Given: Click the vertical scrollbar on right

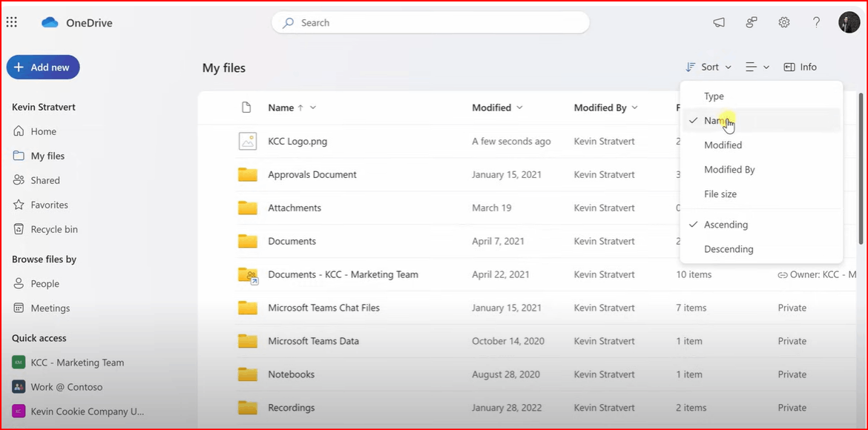Looking at the screenshot, I should click(860, 168).
